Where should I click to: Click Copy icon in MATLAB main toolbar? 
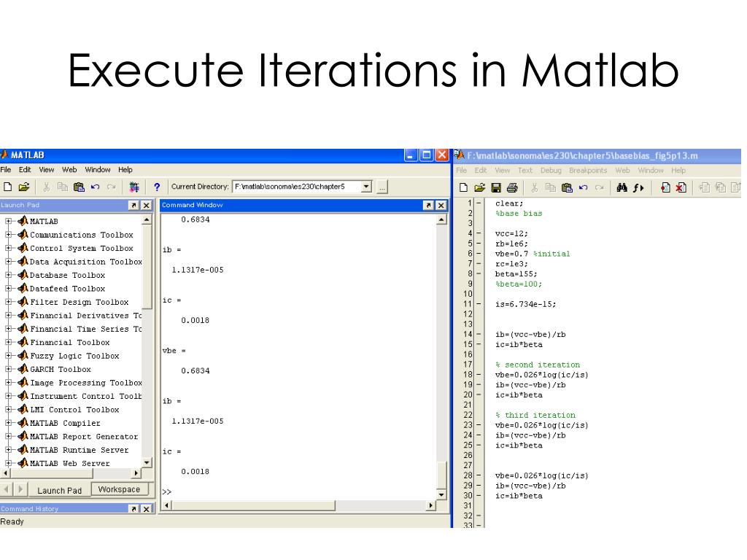click(63, 187)
